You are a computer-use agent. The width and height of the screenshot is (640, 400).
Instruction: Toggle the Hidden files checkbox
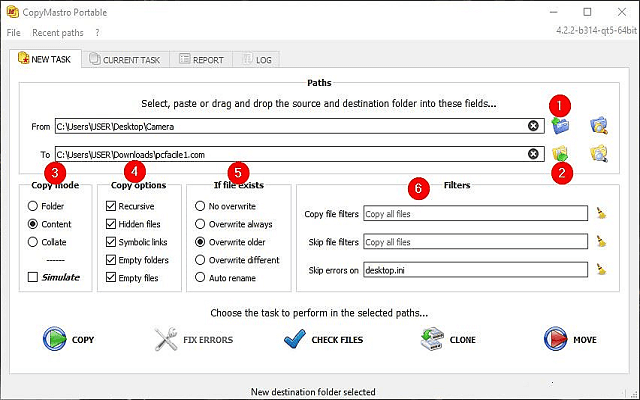[x=110, y=224]
